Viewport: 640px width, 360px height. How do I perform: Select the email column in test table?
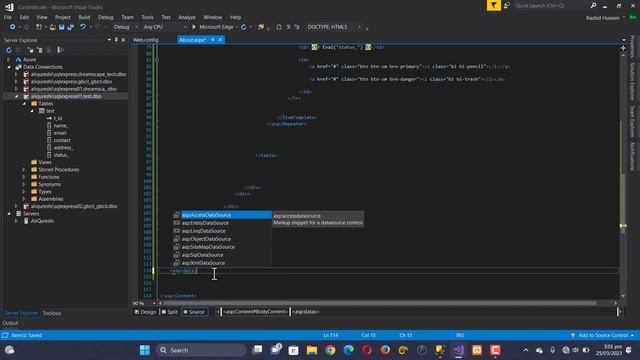click(x=60, y=133)
